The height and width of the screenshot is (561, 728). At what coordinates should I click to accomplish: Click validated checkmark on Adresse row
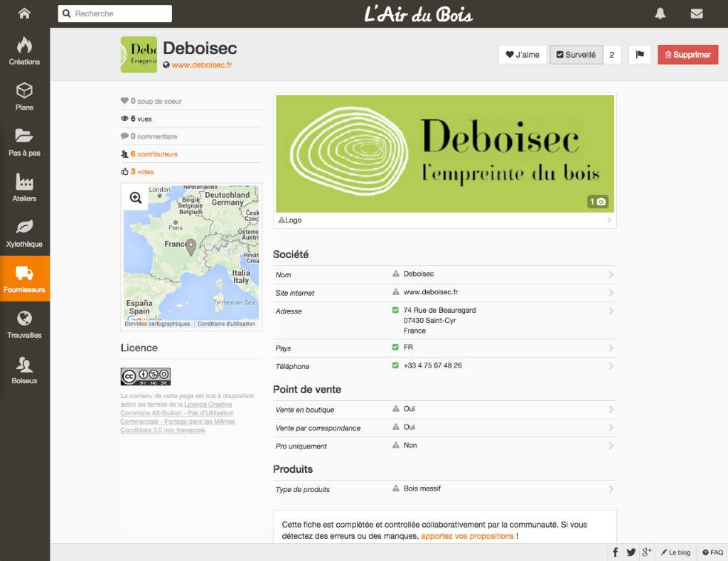395,310
